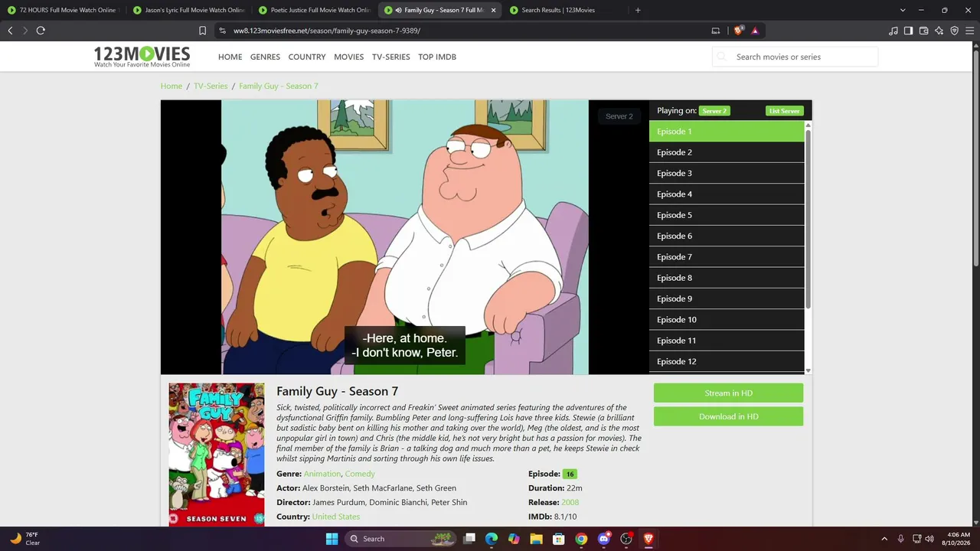Click Stream in HD button

(728, 393)
